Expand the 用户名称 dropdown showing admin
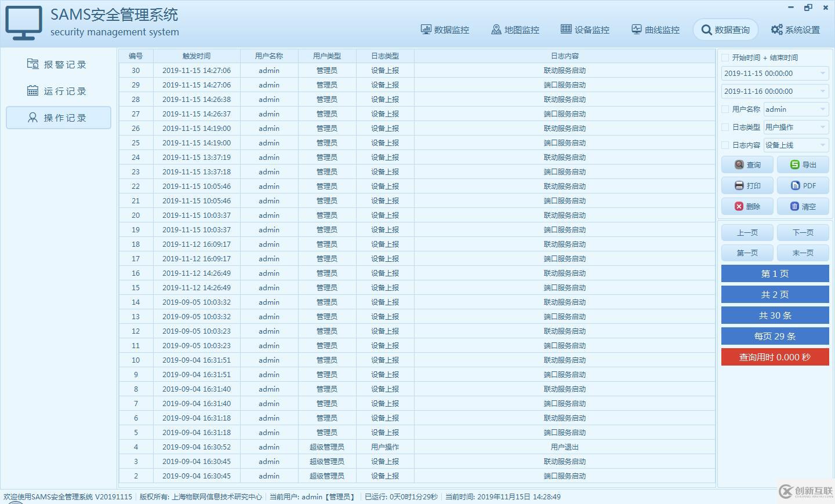 click(x=796, y=109)
